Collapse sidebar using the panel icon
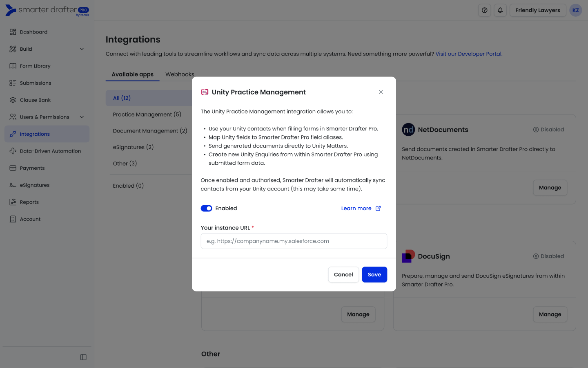The width and height of the screenshot is (588, 368). tap(83, 357)
